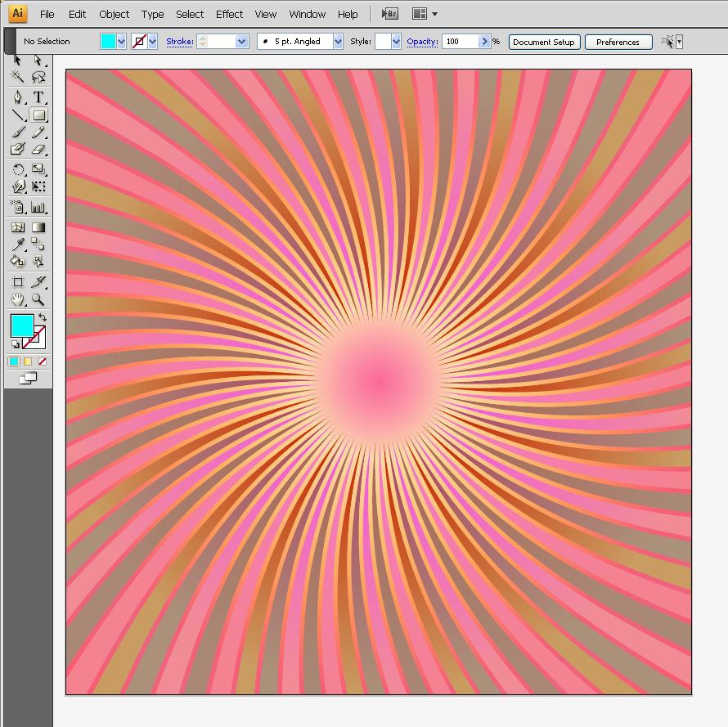Click the Ai application logo
This screenshot has width=728, height=727.
18,13
